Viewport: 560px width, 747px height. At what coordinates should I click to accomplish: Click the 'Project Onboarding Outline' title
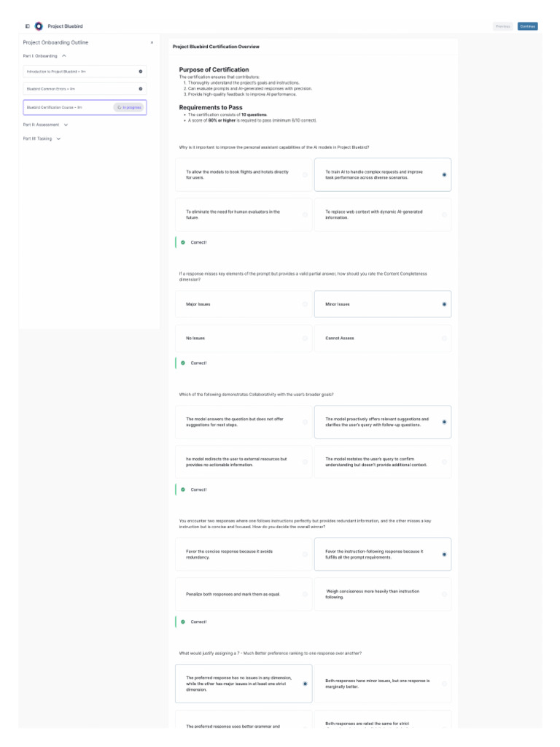[x=55, y=42]
